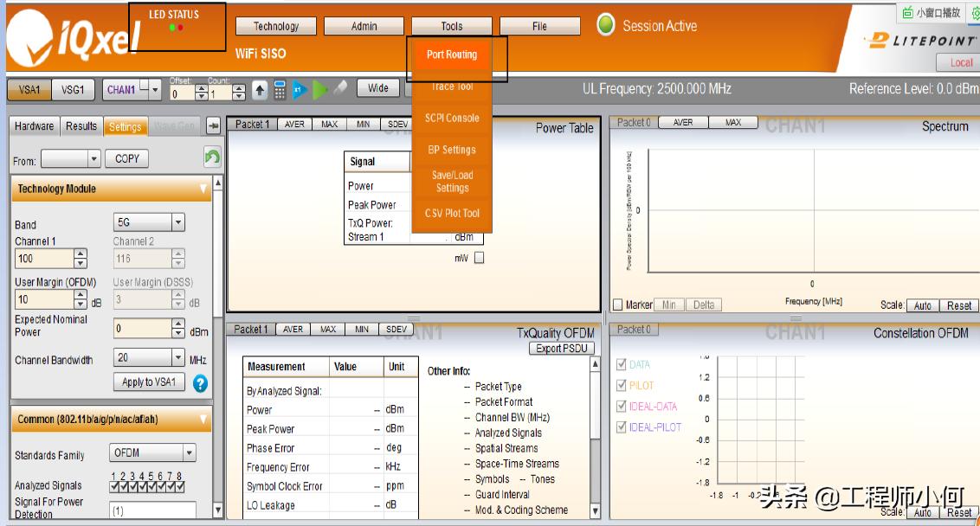Image resolution: width=980 pixels, height=526 pixels.
Task: Start single capture with the blue x1 play icon
Action: click(x=300, y=90)
